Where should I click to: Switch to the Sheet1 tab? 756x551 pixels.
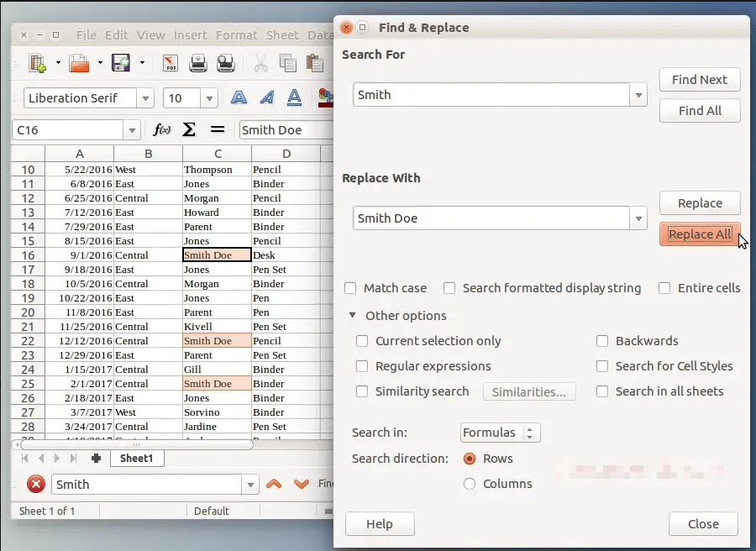point(137,458)
